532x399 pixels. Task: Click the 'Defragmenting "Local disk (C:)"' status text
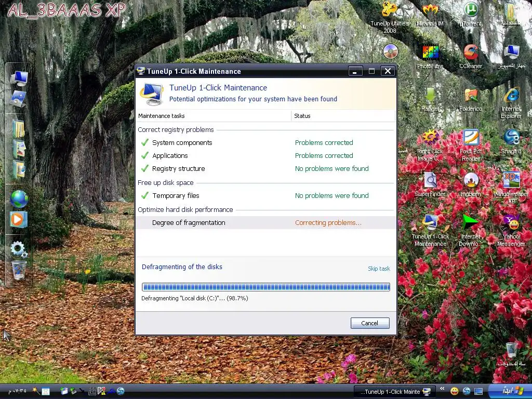(x=194, y=298)
